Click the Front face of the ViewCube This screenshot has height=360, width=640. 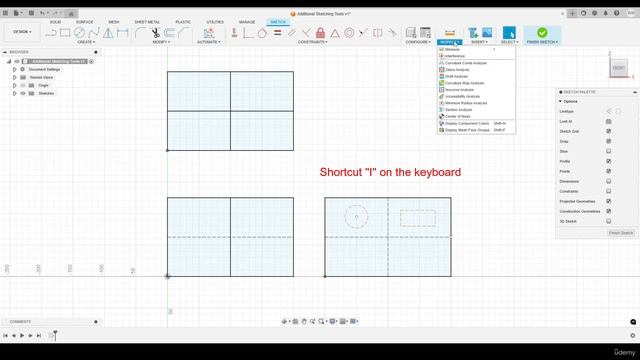pyautogui.click(x=619, y=68)
